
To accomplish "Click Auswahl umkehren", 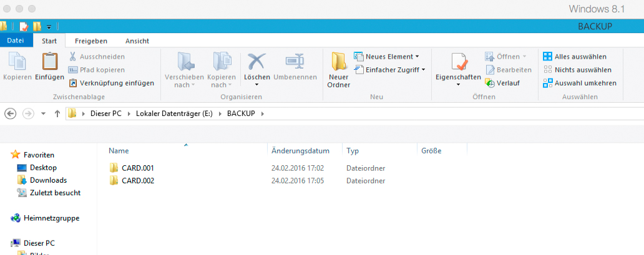I will click(579, 83).
